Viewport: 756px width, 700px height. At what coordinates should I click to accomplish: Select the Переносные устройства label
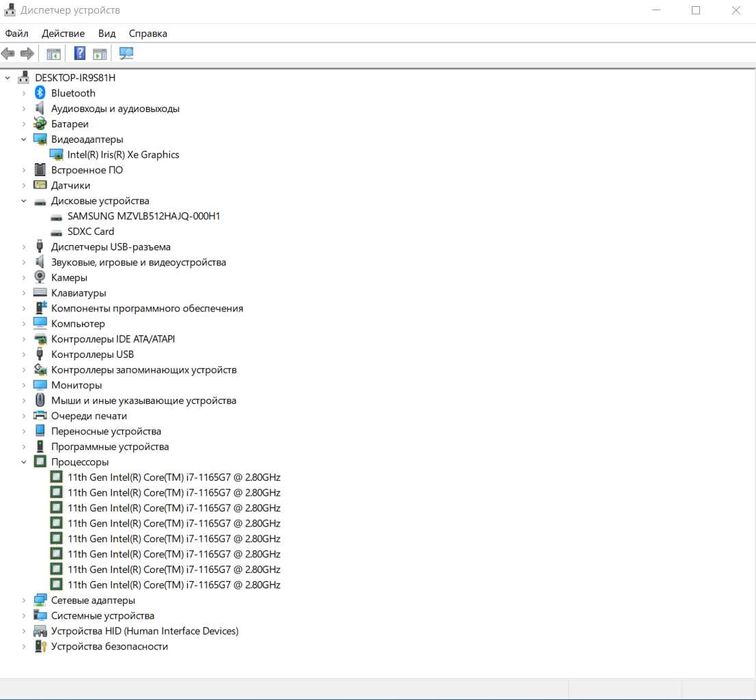pyautogui.click(x=106, y=431)
